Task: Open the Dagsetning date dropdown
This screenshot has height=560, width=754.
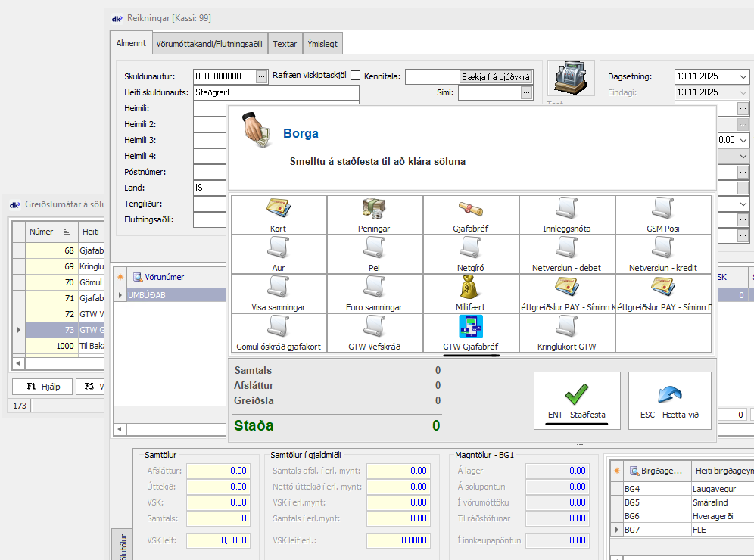Action: click(742, 76)
